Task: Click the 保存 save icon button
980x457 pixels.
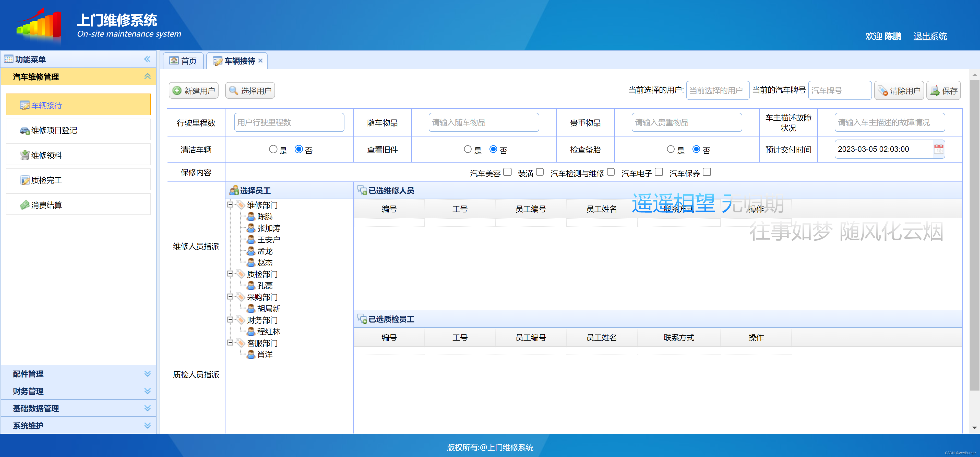Action: 935,91
